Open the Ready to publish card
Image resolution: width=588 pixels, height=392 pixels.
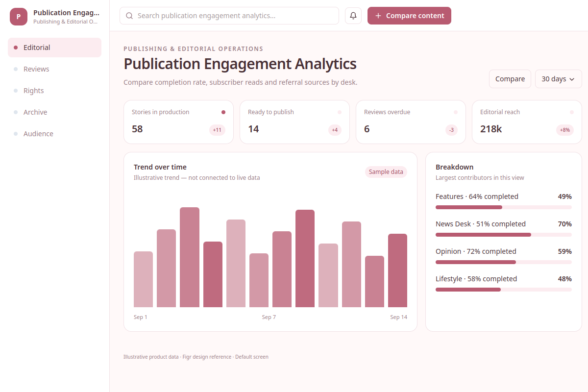pyautogui.click(x=294, y=122)
